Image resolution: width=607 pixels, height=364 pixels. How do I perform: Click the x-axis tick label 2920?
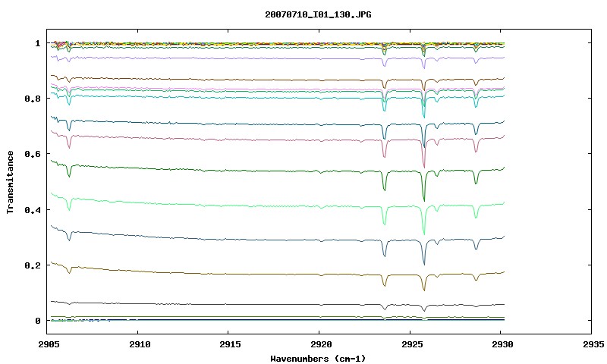[321, 344]
